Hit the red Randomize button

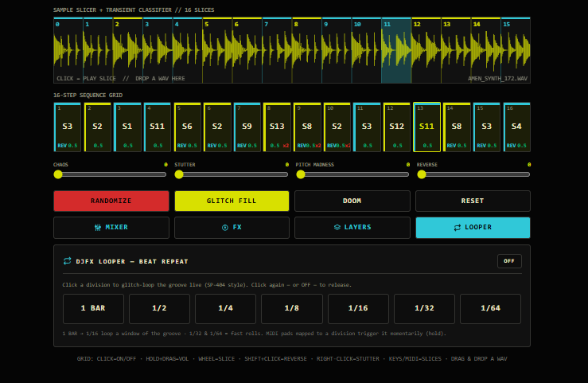(111, 201)
